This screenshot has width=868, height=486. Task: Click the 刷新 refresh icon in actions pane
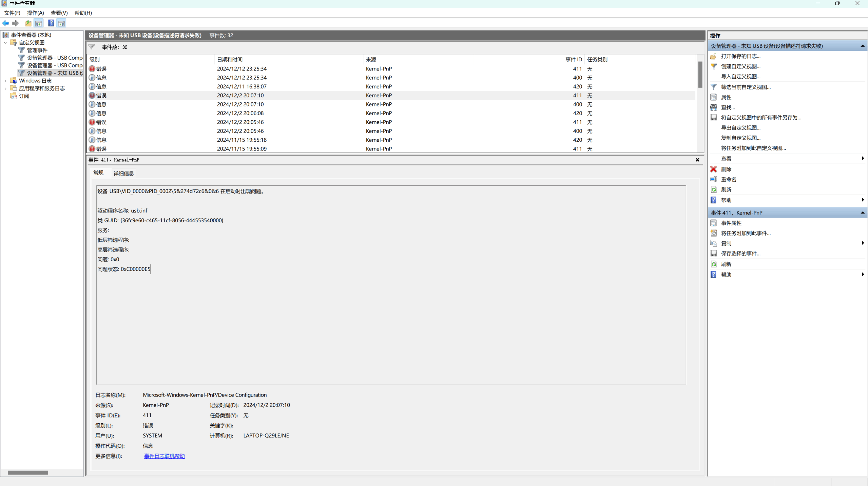click(x=713, y=190)
